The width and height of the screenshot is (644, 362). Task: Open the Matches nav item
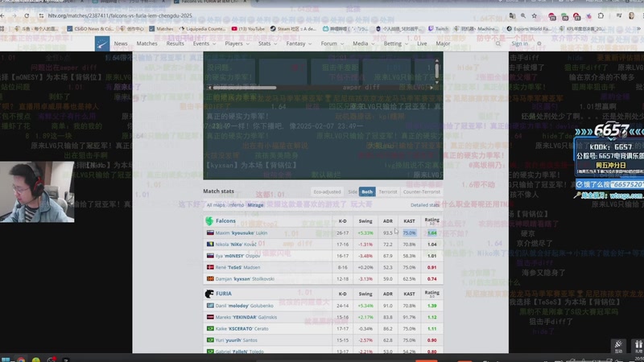147,43
